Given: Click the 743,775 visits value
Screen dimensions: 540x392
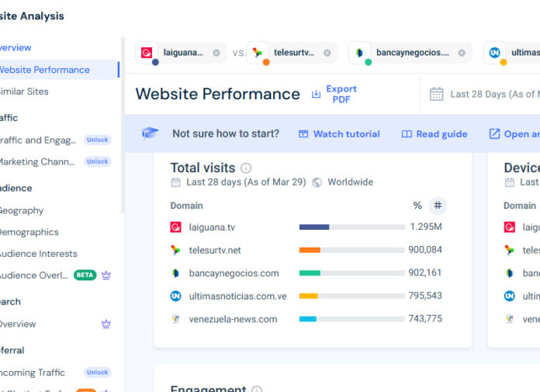Looking at the screenshot, I should [425, 318].
